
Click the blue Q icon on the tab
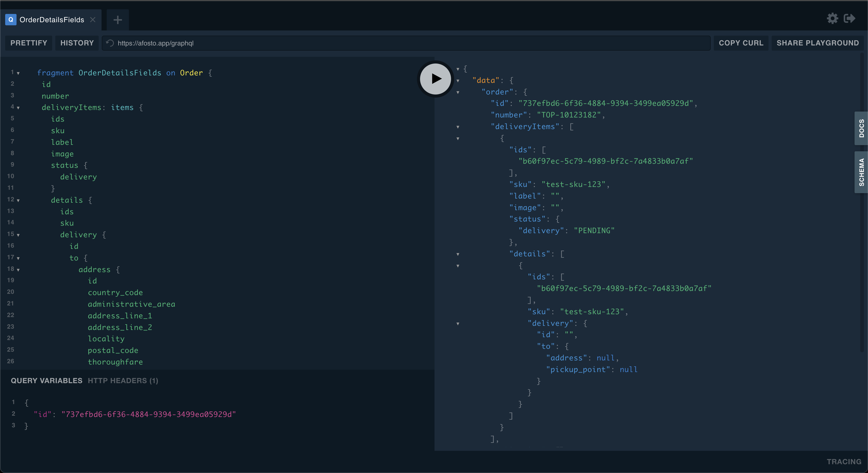click(11, 20)
